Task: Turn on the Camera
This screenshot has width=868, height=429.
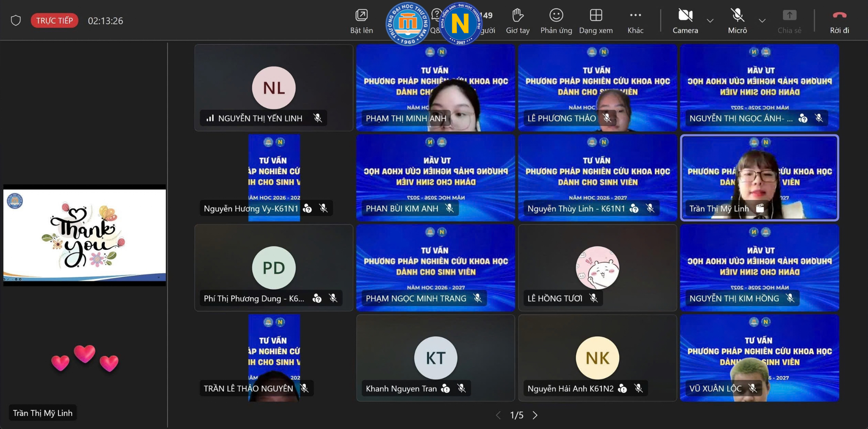Action: coord(685,21)
